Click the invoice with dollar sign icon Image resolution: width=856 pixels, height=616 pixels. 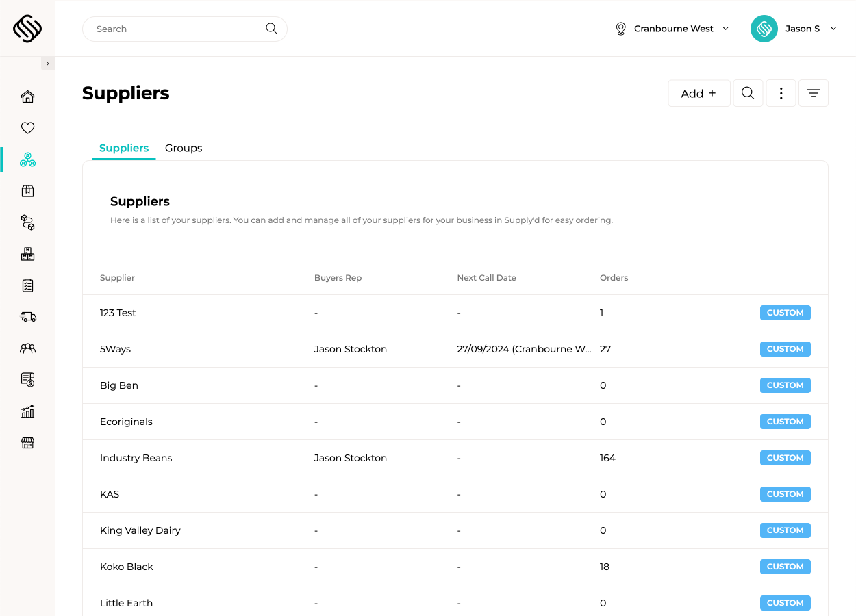click(x=27, y=379)
